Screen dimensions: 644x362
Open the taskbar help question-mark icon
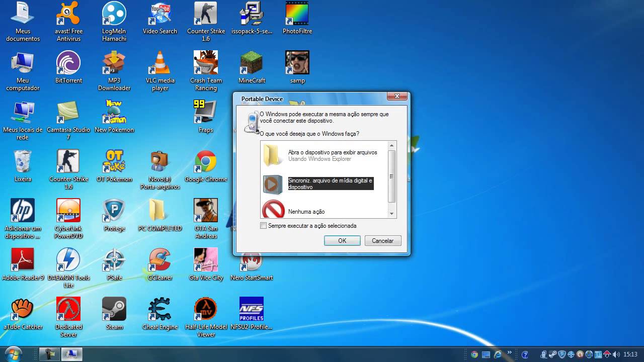pos(525,354)
